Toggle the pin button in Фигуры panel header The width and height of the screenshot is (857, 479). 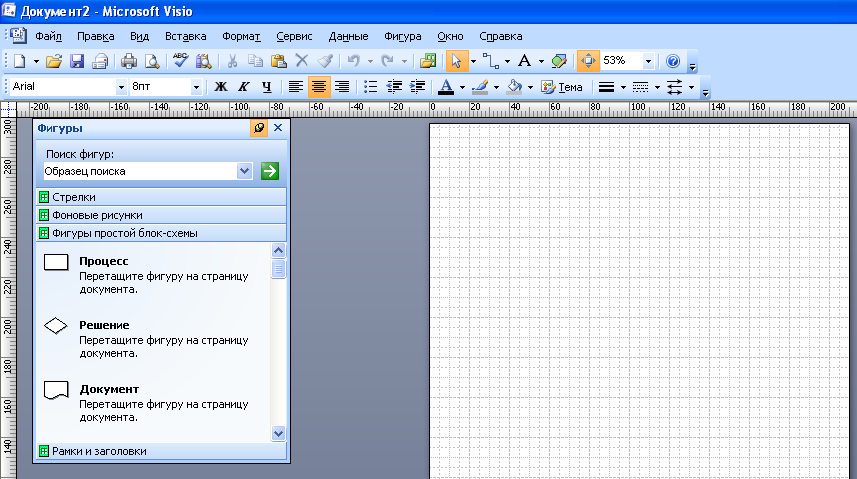(259, 128)
